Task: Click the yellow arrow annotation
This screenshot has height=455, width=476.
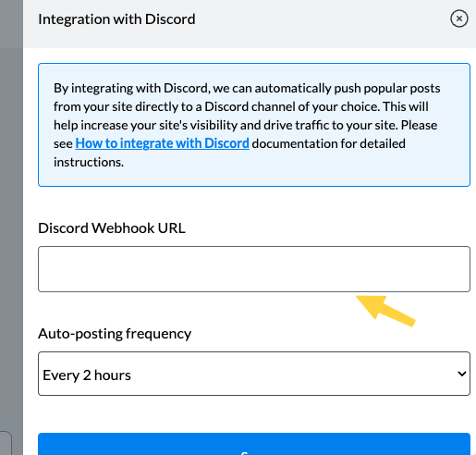Action: click(x=385, y=311)
